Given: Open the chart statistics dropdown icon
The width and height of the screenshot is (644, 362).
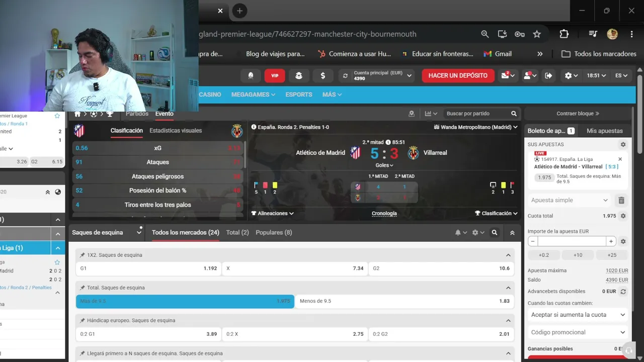Looking at the screenshot, I should (431, 114).
